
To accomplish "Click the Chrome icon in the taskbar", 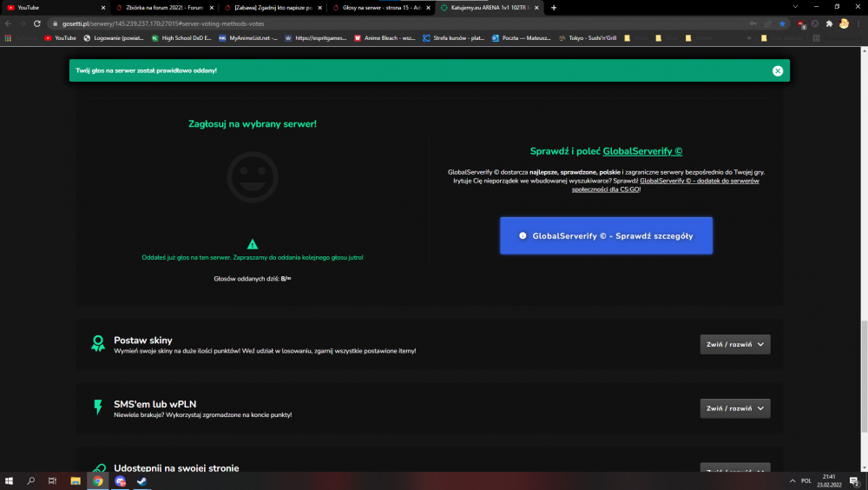I will [97, 481].
